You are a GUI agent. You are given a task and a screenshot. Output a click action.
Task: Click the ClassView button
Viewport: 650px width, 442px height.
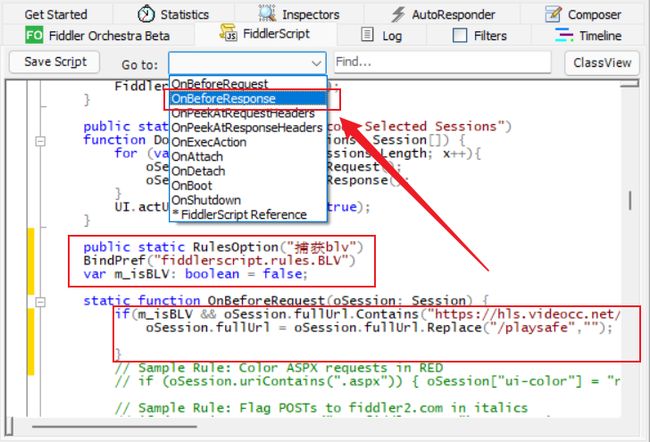[602, 63]
